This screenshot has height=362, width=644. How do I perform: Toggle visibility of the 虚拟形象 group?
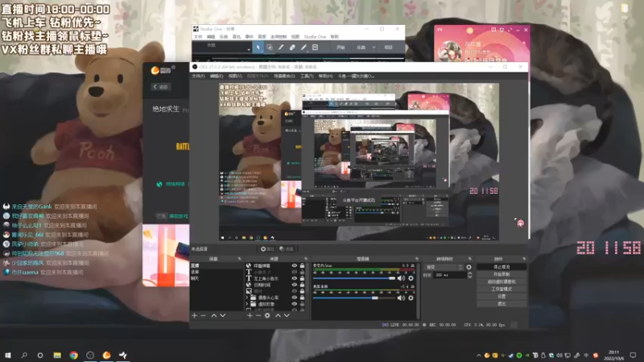tap(294, 304)
